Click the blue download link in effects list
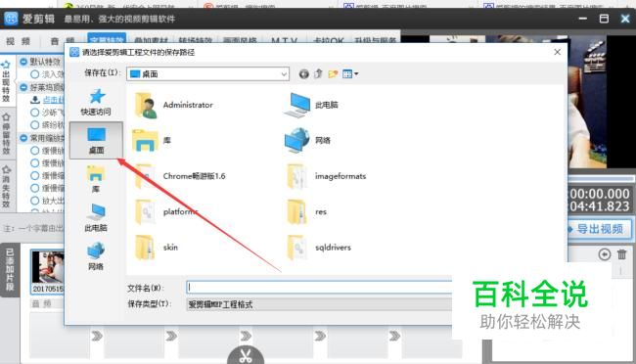This screenshot has height=364, width=636. coord(53,100)
